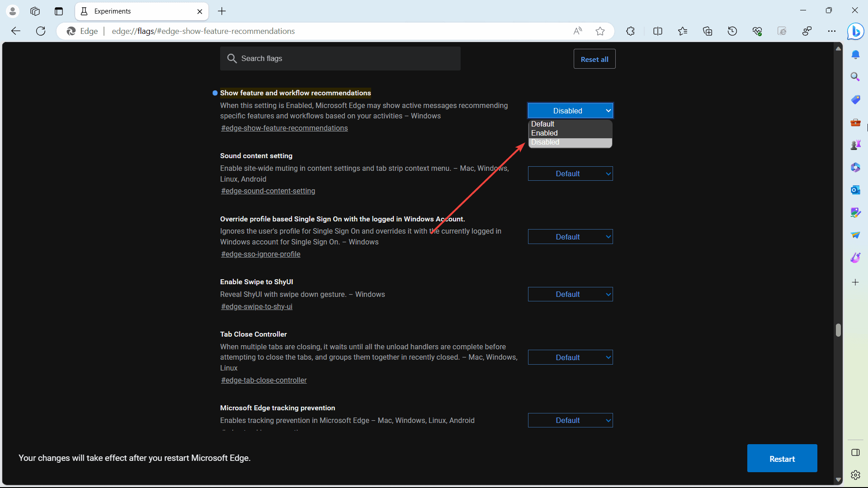Open Sound content setting dropdown
This screenshot has width=868, height=488.
point(570,174)
